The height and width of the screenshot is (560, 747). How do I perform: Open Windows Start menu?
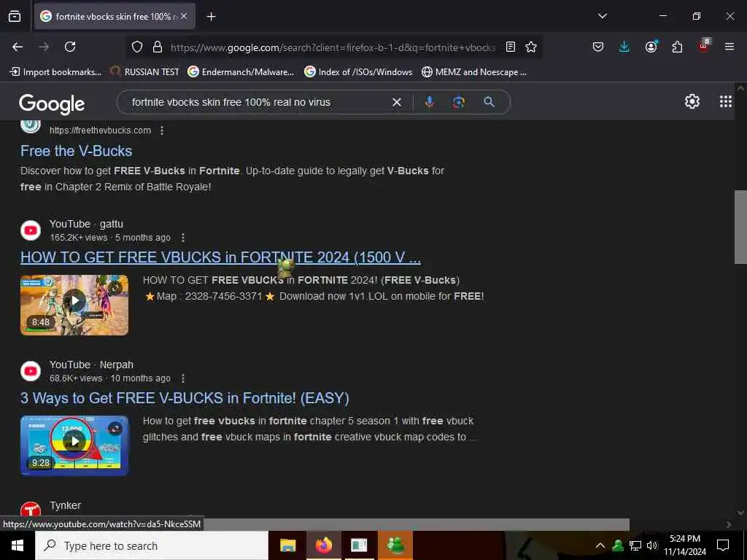(x=18, y=545)
